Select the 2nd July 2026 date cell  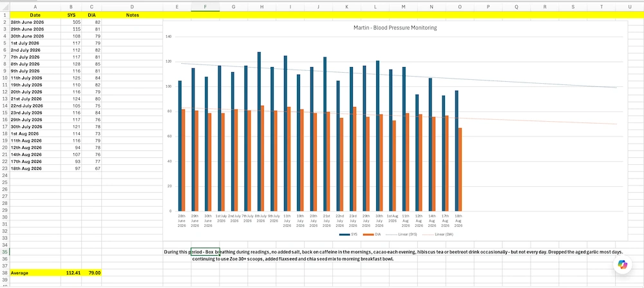35,50
